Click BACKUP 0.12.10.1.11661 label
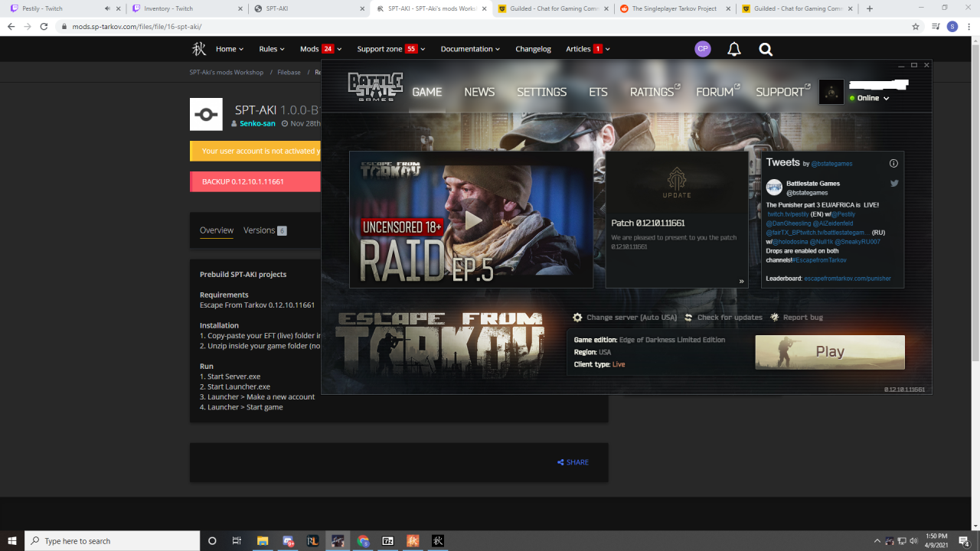Image resolution: width=980 pixels, height=551 pixels. coord(243,182)
